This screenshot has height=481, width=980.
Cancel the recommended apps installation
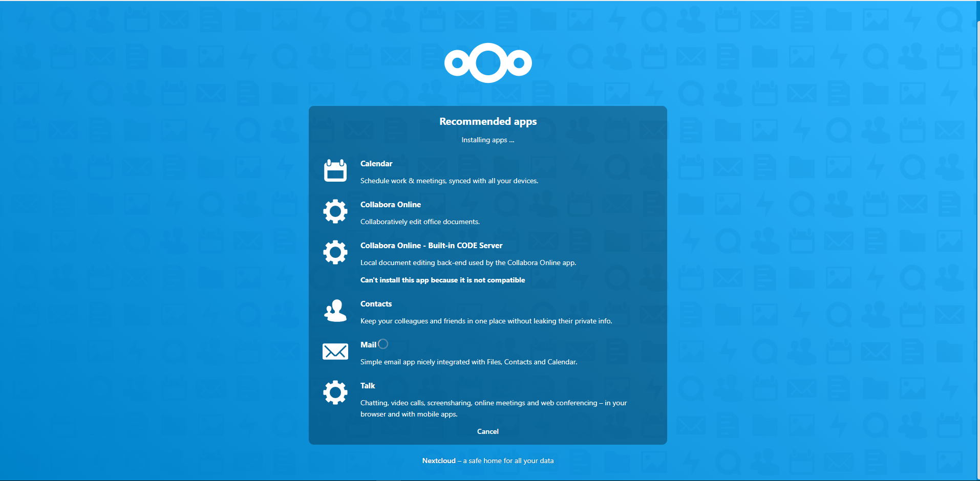[487, 431]
